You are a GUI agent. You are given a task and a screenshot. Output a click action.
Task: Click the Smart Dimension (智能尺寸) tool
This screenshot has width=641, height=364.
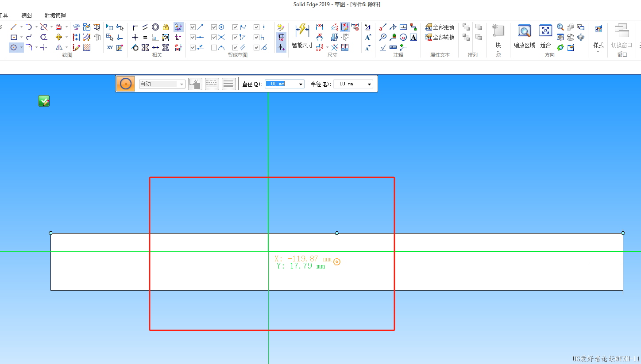click(302, 35)
